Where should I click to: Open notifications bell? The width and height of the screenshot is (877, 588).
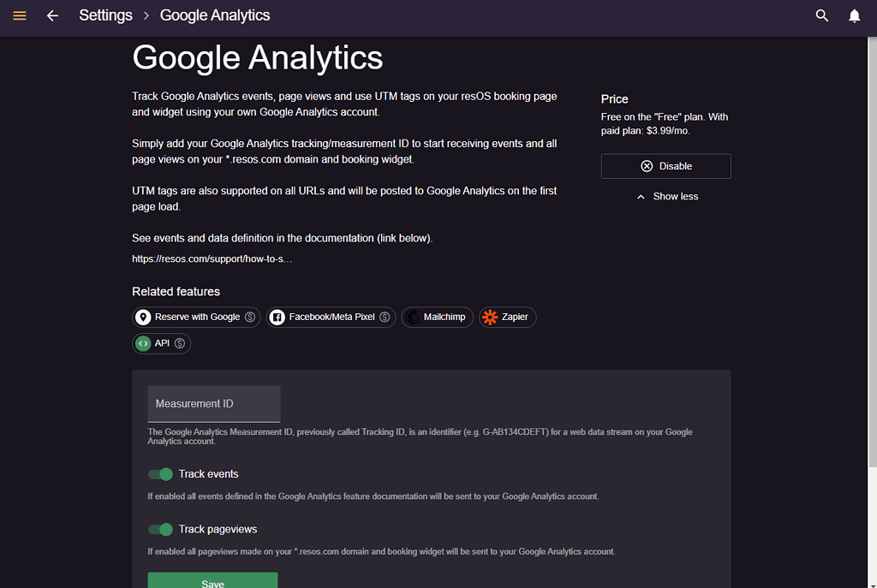(x=854, y=15)
